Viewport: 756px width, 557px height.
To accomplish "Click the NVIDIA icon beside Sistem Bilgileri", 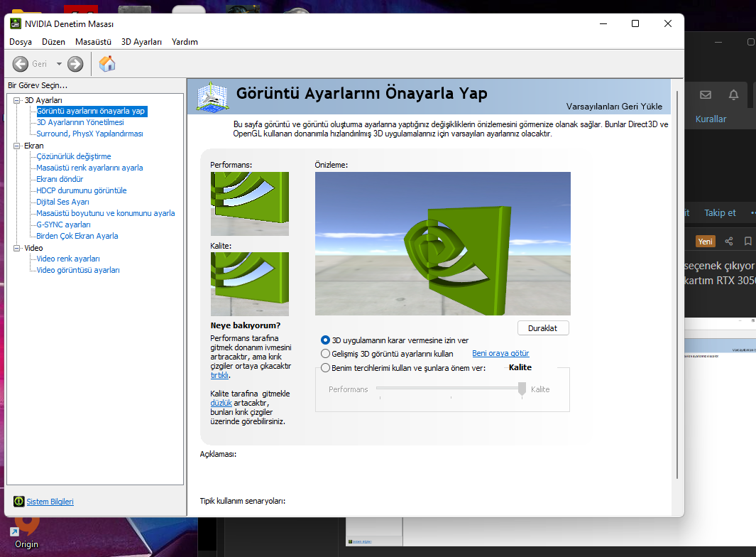I will pyautogui.click(x=18, y=502).
